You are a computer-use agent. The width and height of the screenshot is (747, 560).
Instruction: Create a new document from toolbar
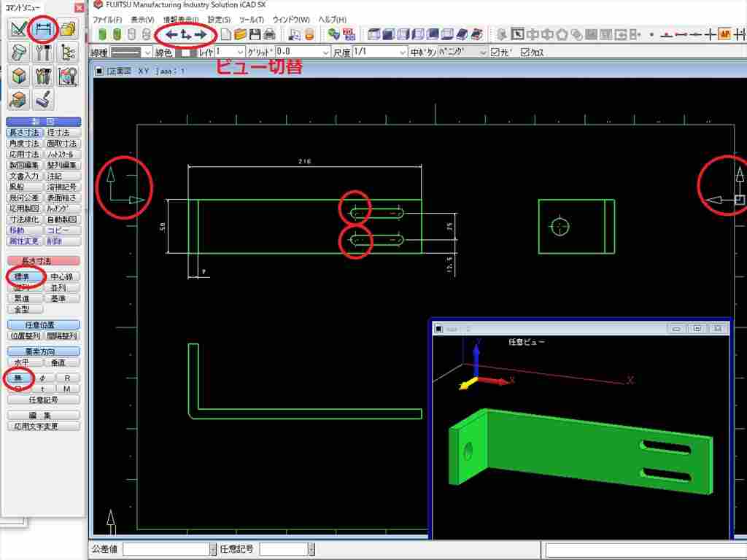tap(226, 34)
